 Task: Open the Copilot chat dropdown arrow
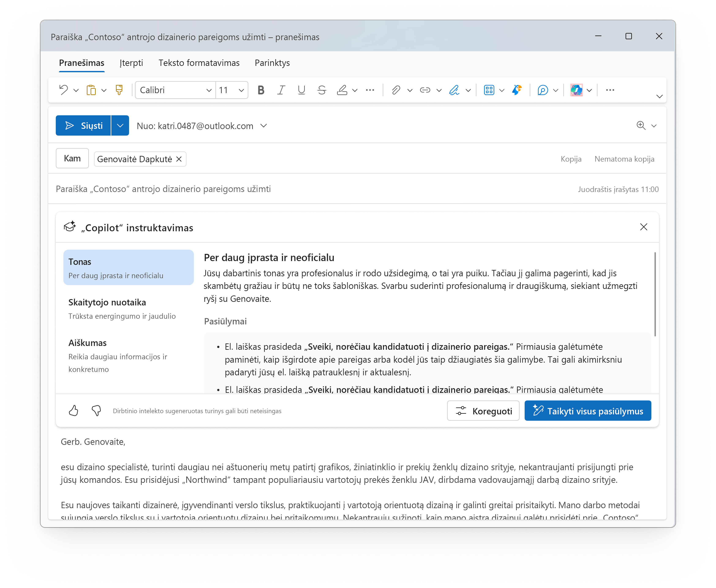coord(555,90)
